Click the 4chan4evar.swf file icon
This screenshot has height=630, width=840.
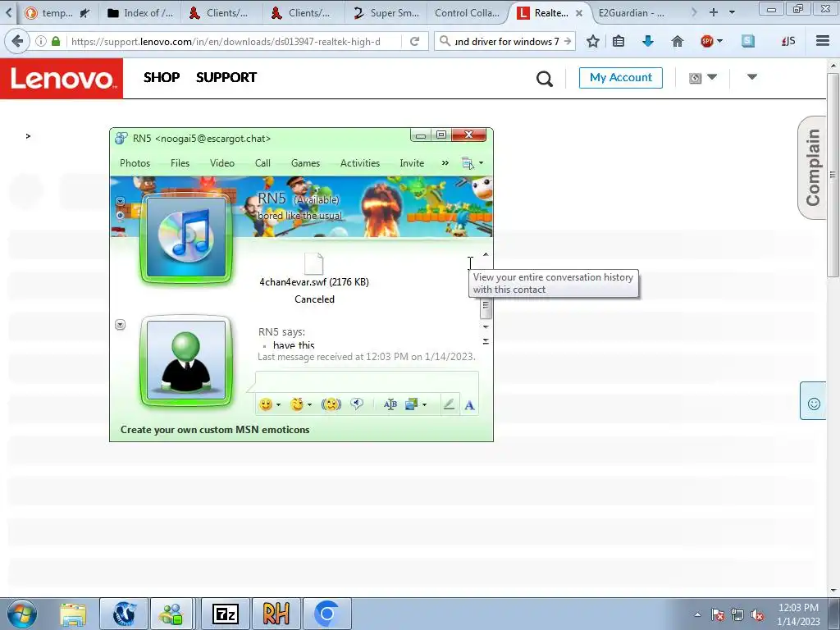[x=314, y=263]
